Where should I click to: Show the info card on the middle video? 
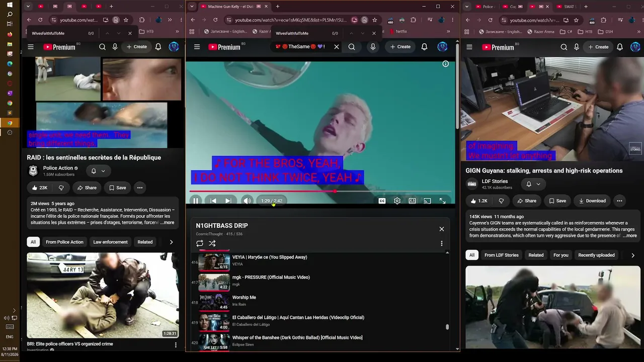pyautogui.click(x=445, y=64)
